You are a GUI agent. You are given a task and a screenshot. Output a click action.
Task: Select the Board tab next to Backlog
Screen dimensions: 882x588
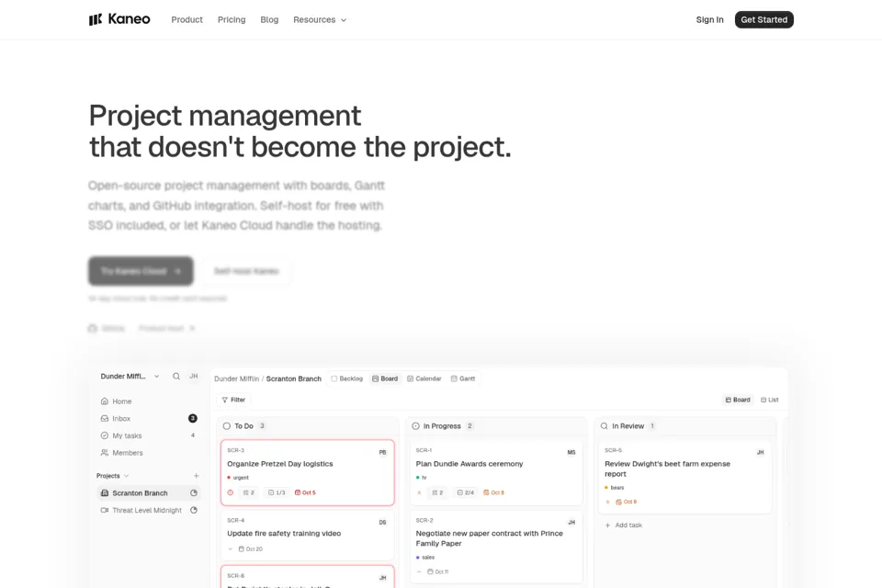pyautogui.click(x=385, y=379)
